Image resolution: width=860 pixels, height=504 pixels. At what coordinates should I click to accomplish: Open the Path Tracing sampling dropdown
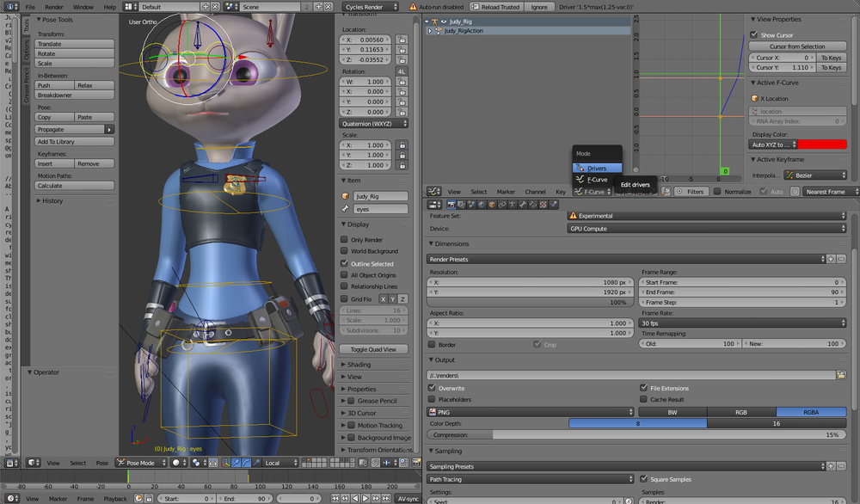(x=531, y=479)
